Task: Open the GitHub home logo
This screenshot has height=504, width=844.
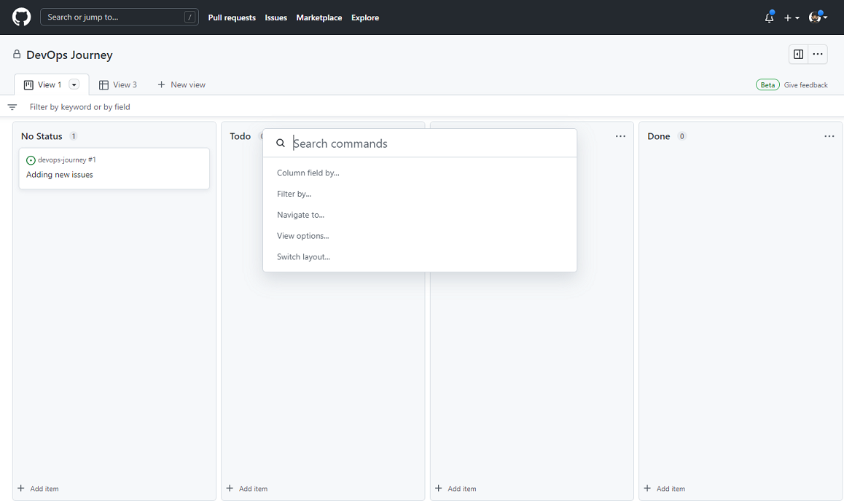Action: 22,17
